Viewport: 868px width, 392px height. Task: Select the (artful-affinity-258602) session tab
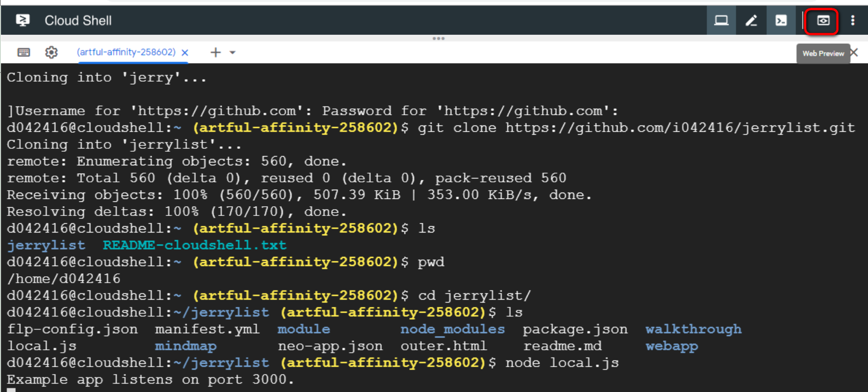pyautogui.click(x=126, y=52)
